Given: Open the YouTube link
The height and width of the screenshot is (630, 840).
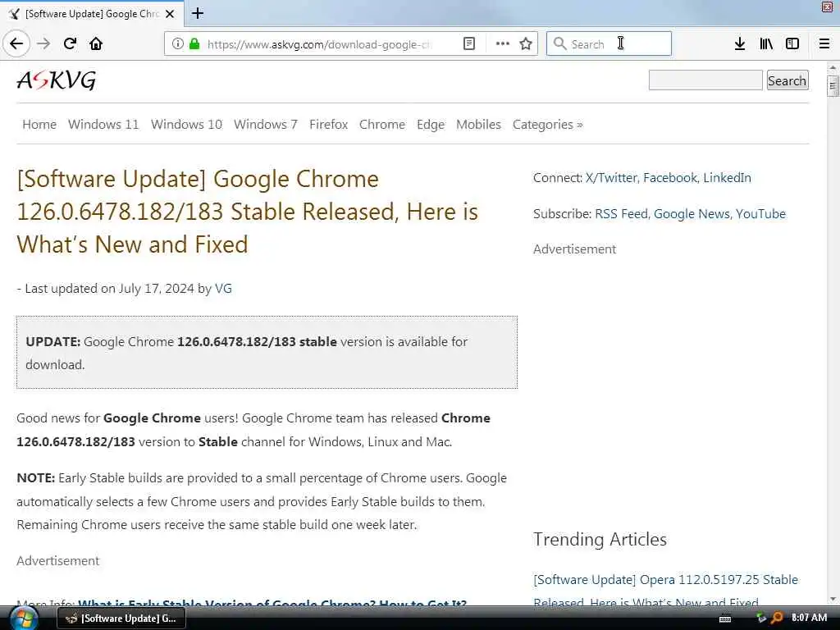Looking at the screenshot, I should pos(760,214).
